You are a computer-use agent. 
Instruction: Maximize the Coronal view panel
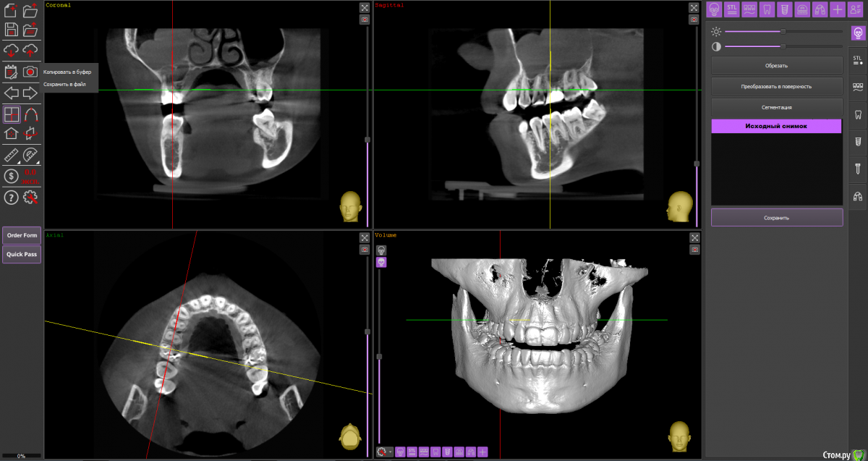click(365, 7)
